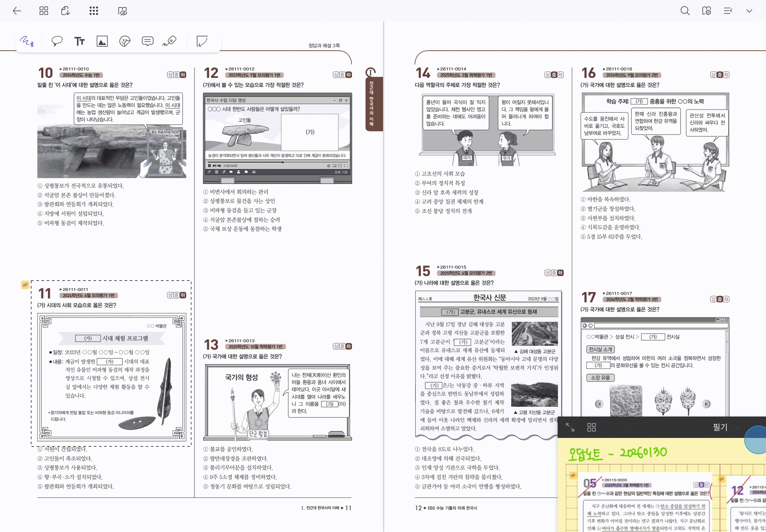Click the link badge beside question 11
Image resolution: width=766 pixels, height=532 pixels.
coord(25,285)
